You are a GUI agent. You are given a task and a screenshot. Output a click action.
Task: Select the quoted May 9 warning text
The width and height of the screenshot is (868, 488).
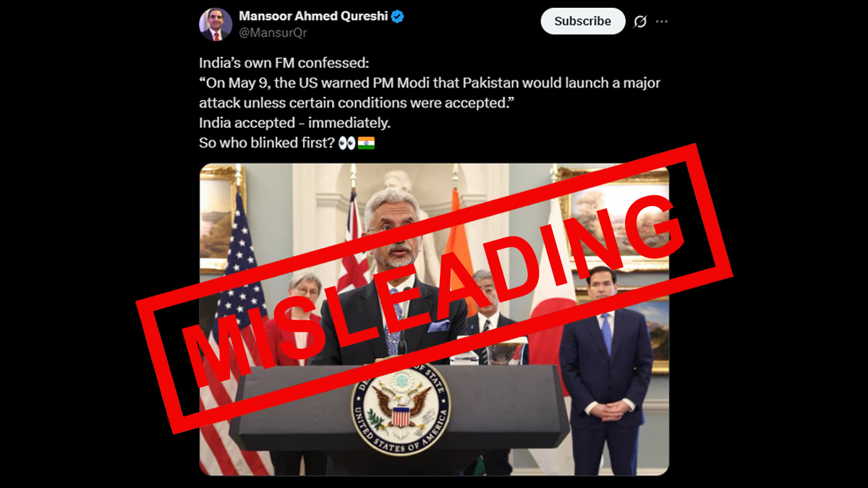[430, 93]
